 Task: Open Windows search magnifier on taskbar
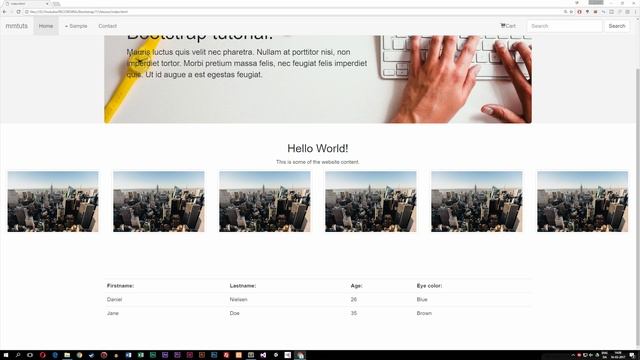pos(18,355)
